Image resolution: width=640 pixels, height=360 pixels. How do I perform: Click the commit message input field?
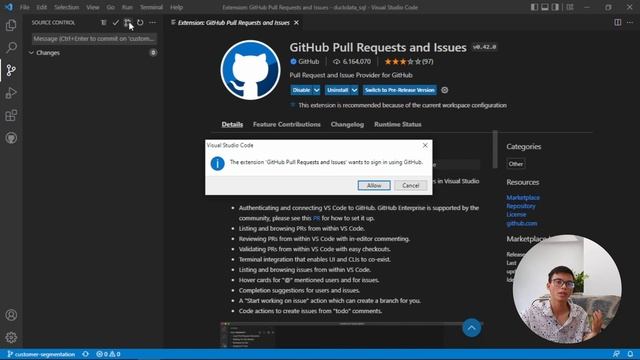click(94, 39)
